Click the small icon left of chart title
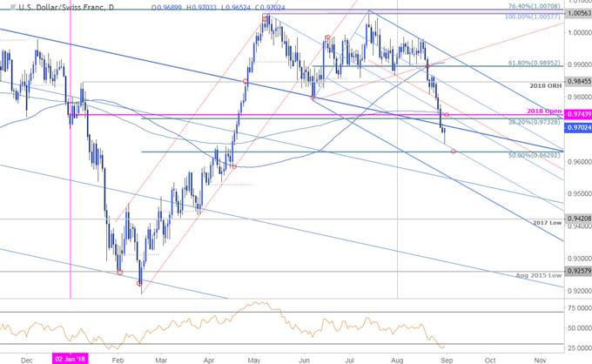 [13, 7]
